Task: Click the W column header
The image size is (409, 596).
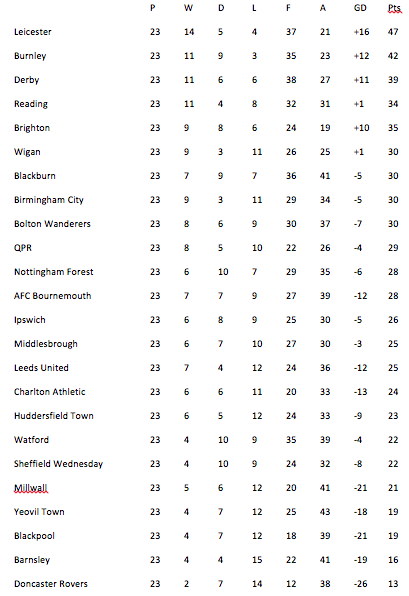Action: [x=188, y=8]
